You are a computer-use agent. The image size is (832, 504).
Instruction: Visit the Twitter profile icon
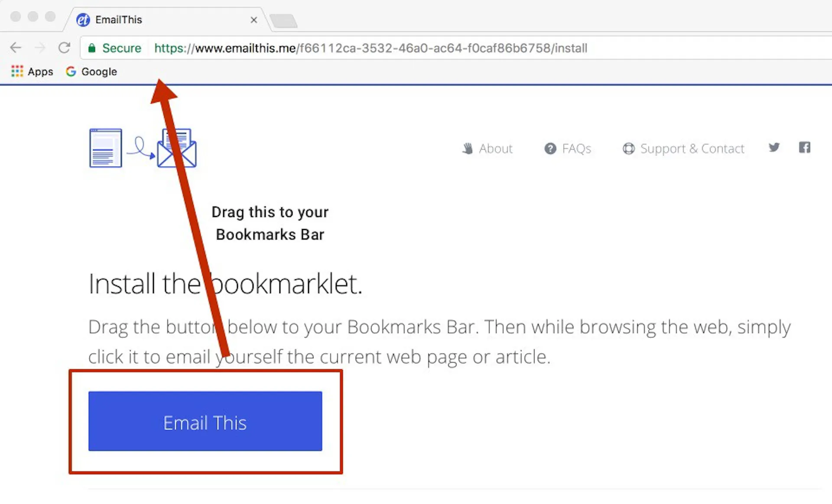(774, 148)
